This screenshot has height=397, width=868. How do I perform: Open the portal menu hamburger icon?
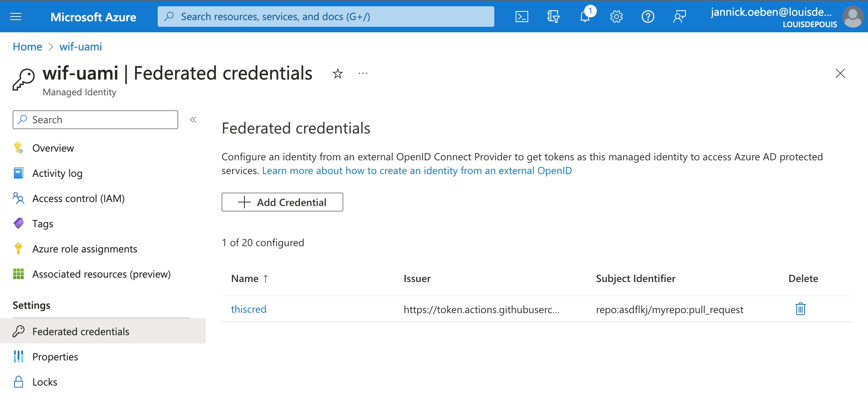[x=15, y=16]
